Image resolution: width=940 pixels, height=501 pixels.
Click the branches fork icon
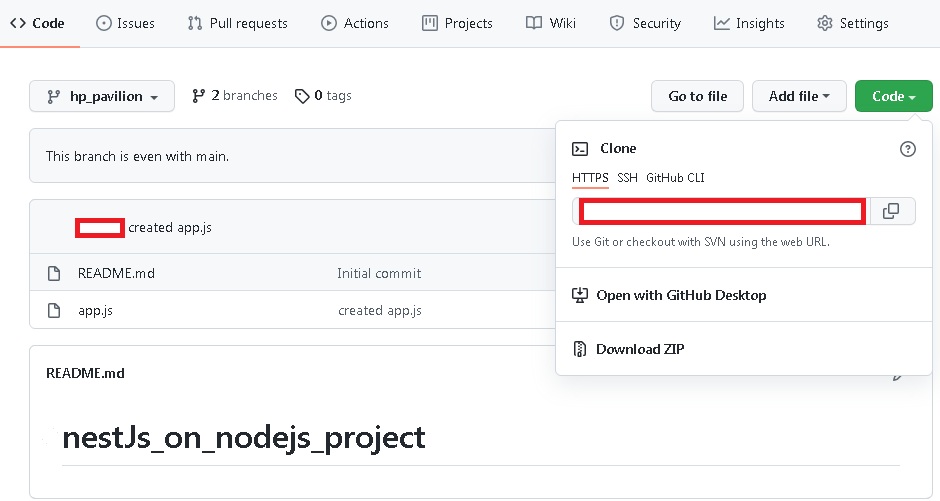pos(198,96)
